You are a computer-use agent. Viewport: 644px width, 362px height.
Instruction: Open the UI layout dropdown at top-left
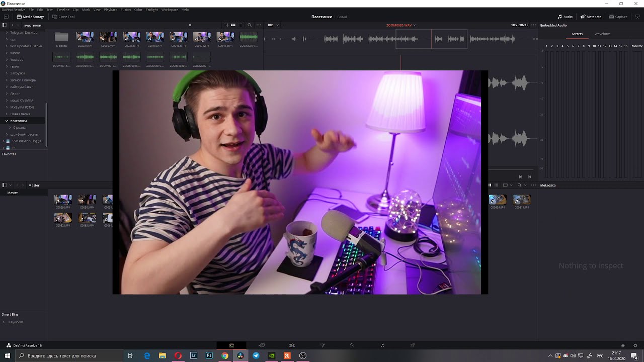pos(6,17)
